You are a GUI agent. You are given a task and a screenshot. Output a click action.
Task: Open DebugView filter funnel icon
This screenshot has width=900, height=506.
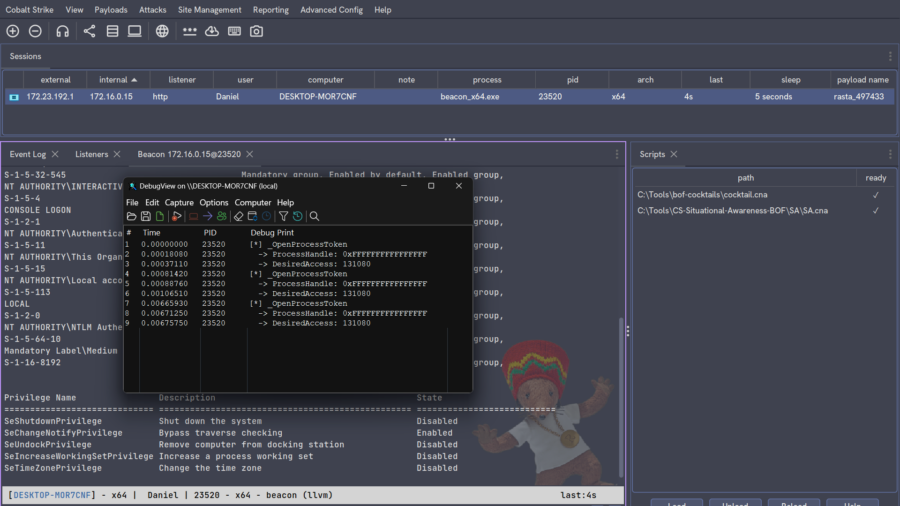pyautogui.click(x=284, y=216)
